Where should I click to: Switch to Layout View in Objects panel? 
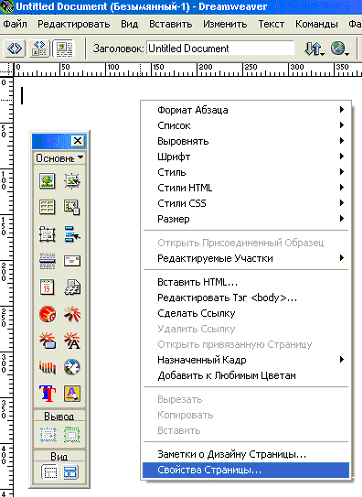(x=70, y=472)
